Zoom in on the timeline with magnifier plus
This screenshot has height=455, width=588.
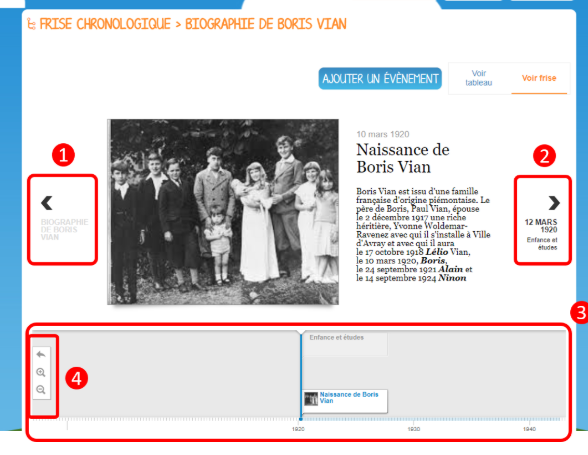(x=41, y=372)
